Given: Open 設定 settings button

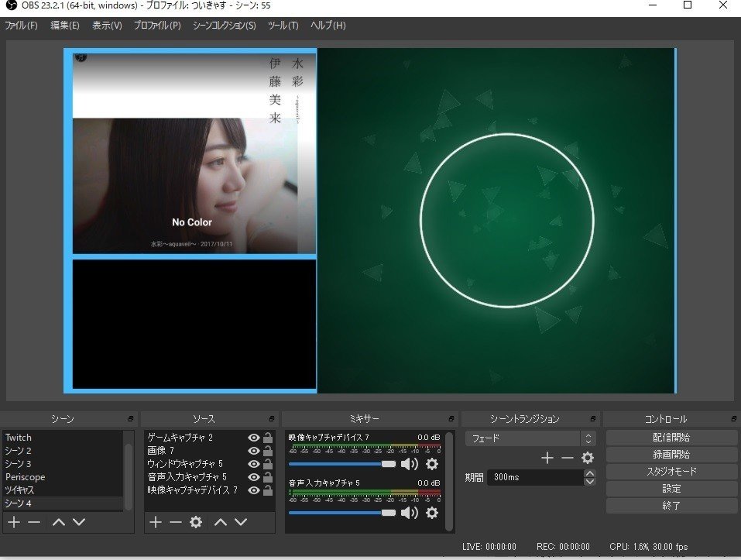Looking at the screenshot, I should 671,489.
